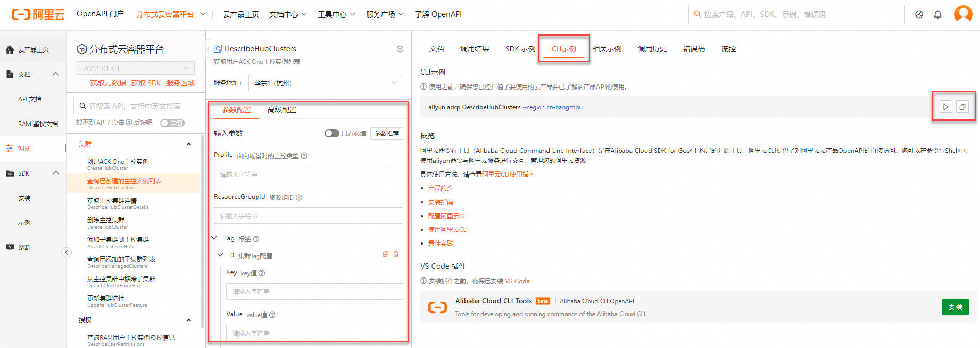Switch to the 流控 tab
This screenshot has width=980, height=348.
tap(728, 49)
